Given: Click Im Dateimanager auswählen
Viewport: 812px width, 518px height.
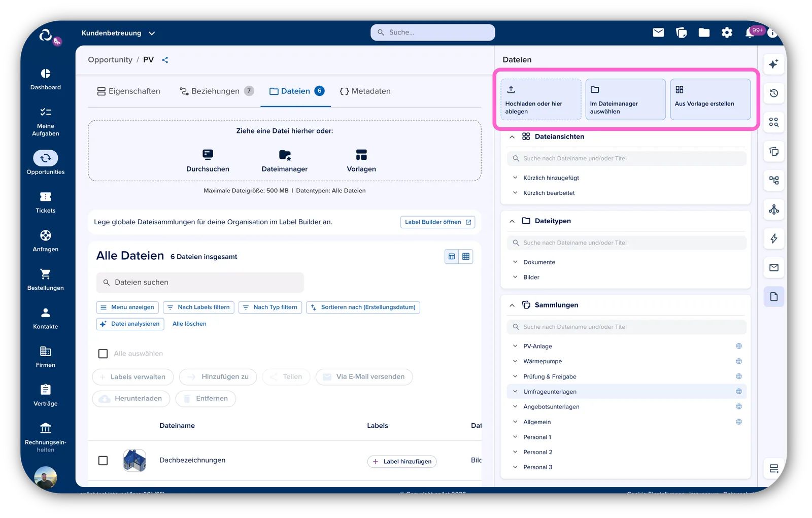Looking at the screenshot, I should tap(626, 99).
